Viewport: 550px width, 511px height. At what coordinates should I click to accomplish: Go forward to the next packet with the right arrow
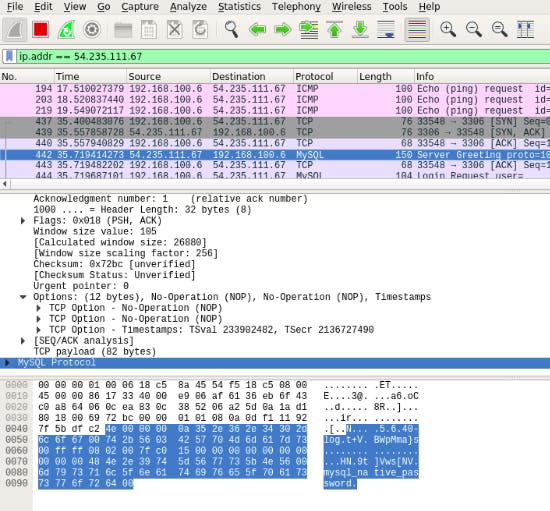tap(283, 29)
